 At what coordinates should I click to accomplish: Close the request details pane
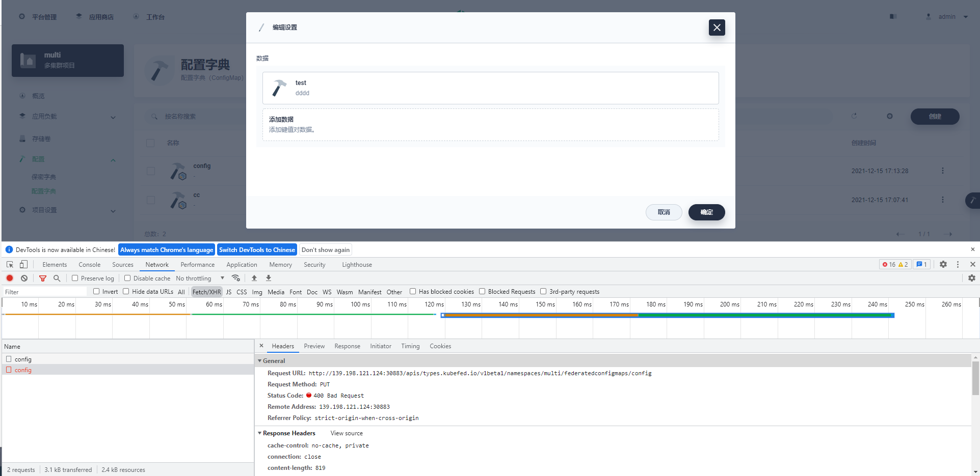(x=261, y=346)
